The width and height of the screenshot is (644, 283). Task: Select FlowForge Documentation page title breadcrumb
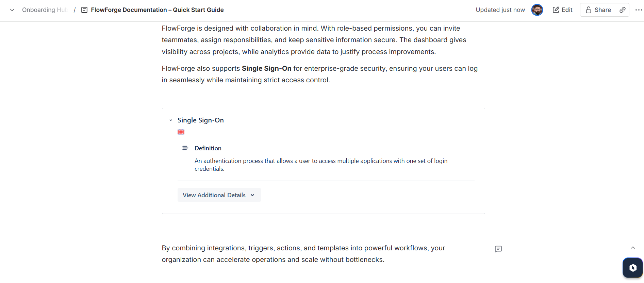157,10
